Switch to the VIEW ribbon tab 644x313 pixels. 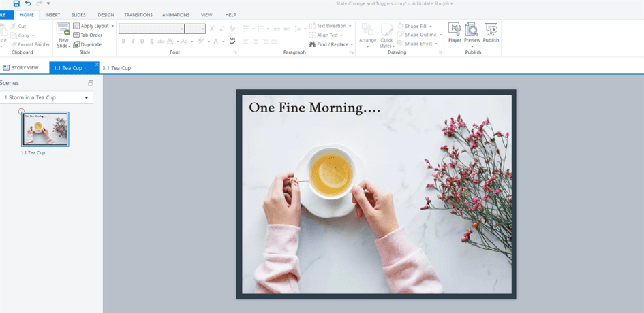206,15
